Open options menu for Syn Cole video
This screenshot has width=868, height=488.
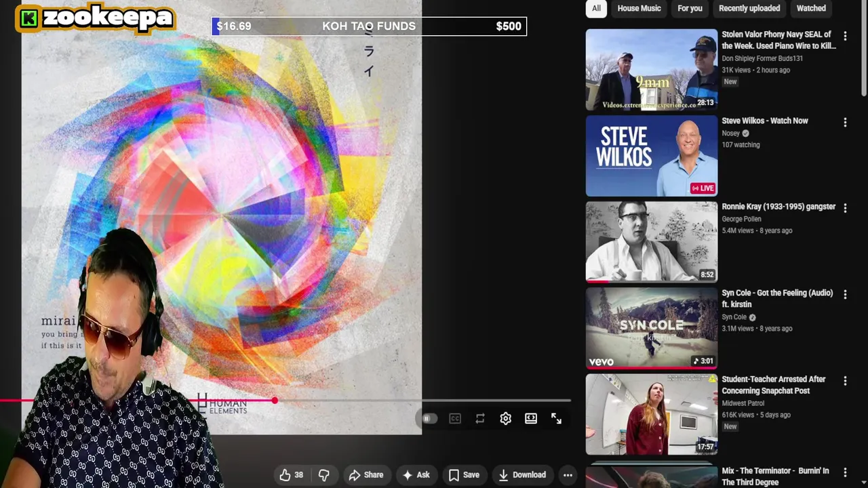coord(845,295)
